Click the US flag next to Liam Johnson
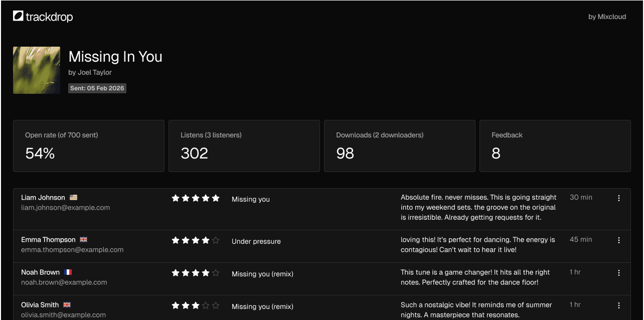 tap(74, 198)
